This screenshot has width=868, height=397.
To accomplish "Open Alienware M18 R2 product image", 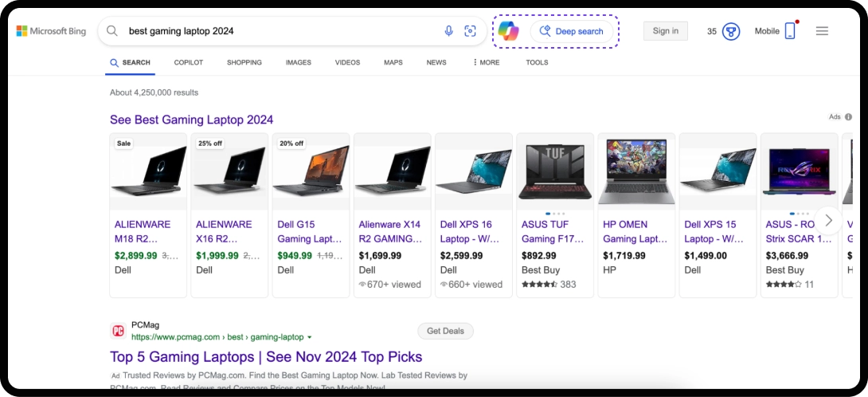I will point(148,171).
